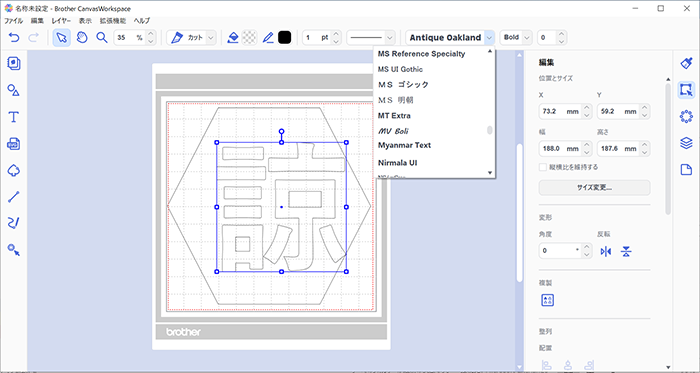Open the レイヤー menu
The width and height of the screenshot is (700, 373).
(x=61, y=21)
